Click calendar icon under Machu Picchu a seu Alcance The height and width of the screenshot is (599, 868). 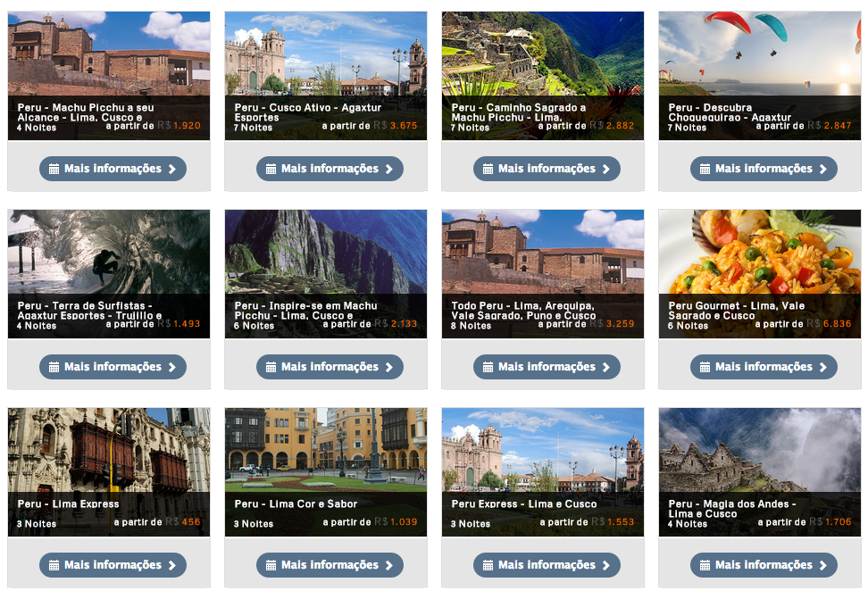54,169
